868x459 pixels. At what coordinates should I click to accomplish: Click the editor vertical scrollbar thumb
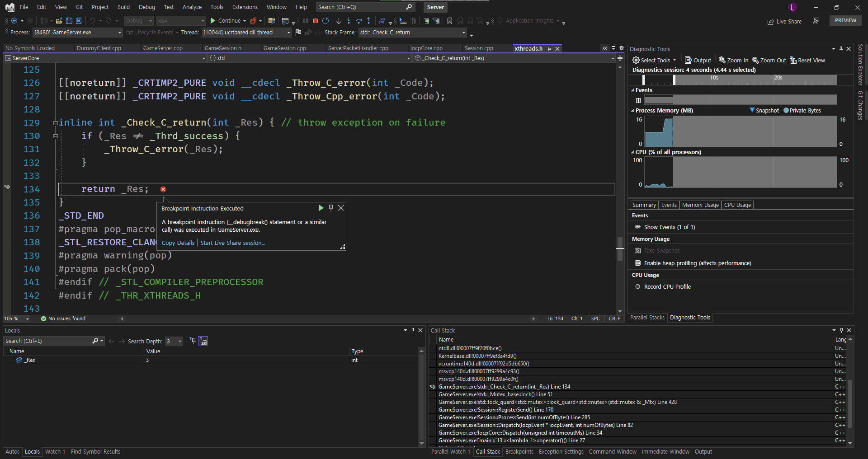[x=620, y=248]
